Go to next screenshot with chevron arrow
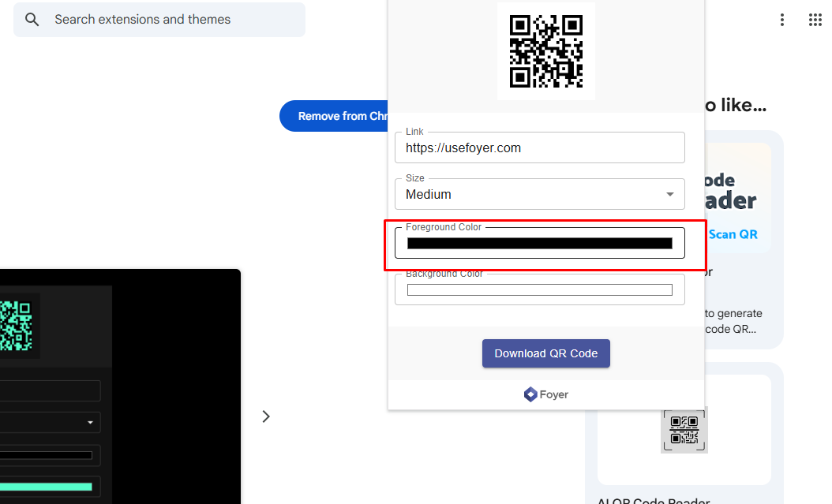 (x=266, y=416)
